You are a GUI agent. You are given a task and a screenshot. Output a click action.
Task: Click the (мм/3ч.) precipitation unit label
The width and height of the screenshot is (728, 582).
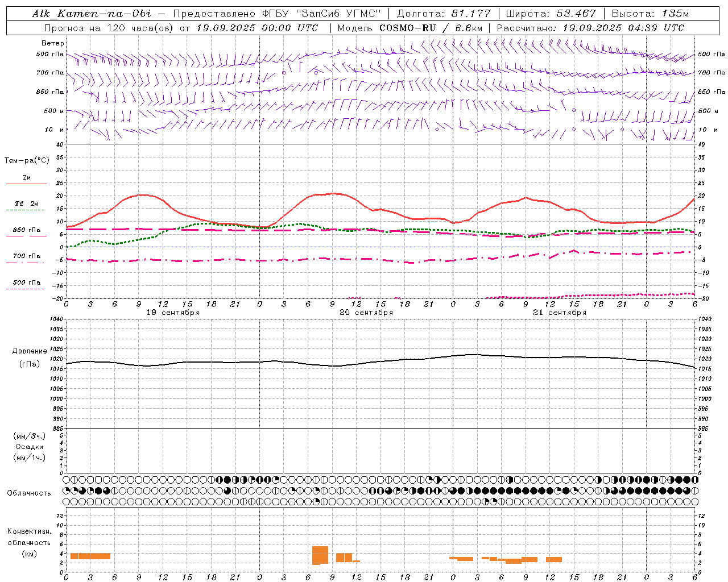pos(30,436)
